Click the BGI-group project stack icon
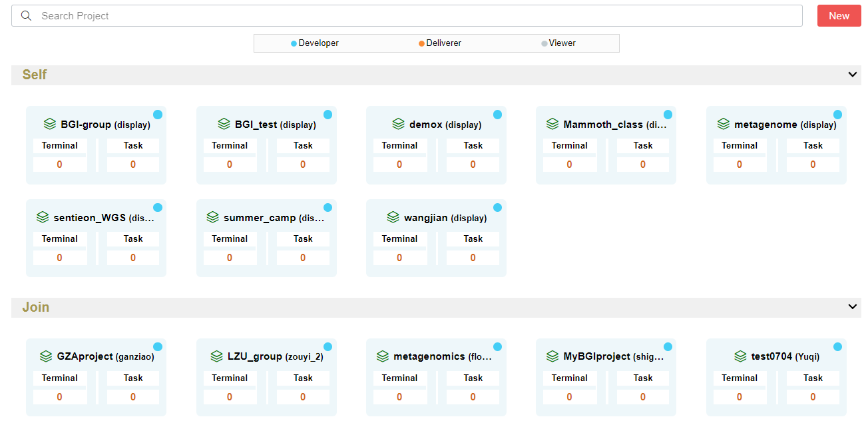 pos(49,124)
